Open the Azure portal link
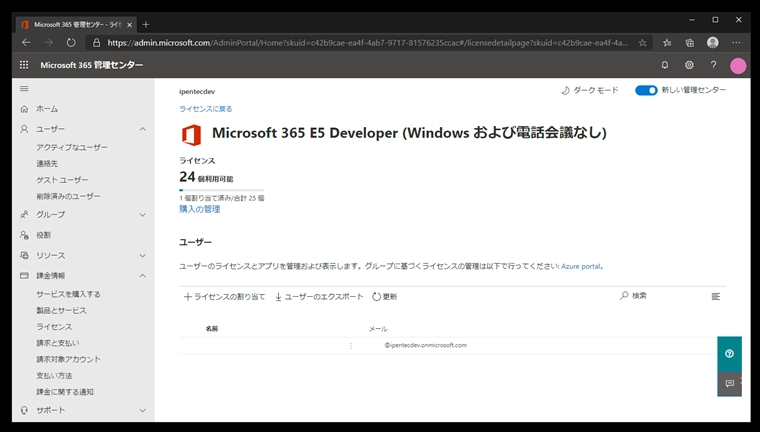The height and width of the screenshot is (432, 760). coord(581,266)
